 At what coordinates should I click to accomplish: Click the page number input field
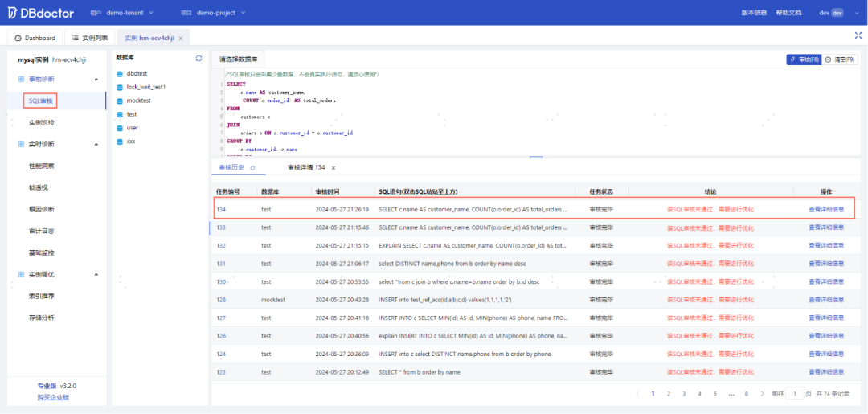[795, 394]
